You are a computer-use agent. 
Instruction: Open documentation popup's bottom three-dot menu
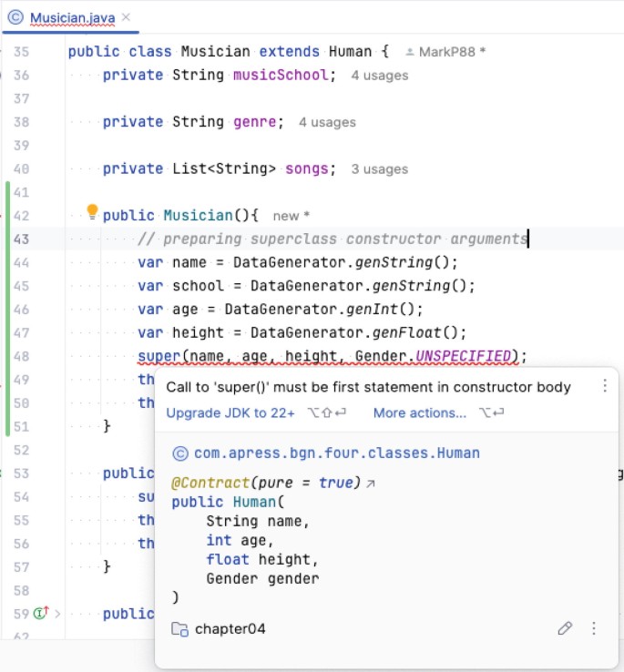click(x=594, y=628)
